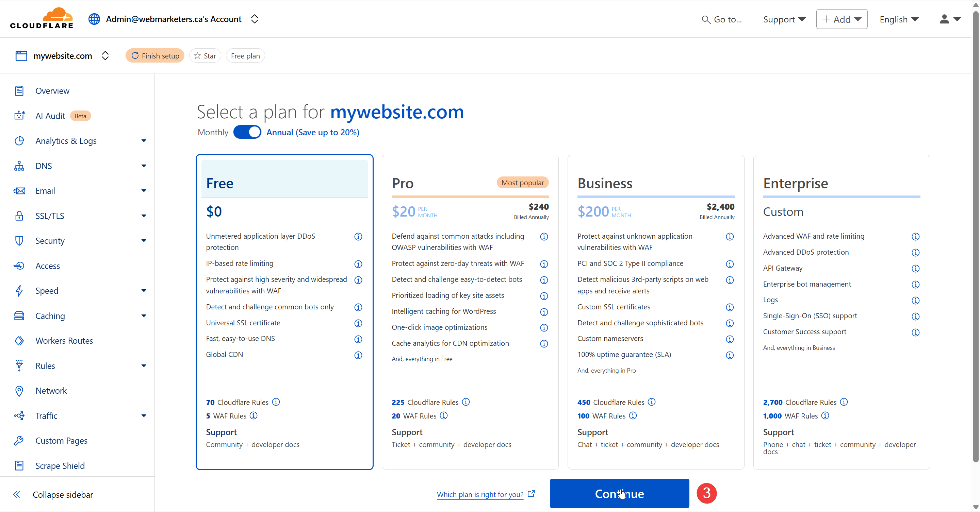This screenshot has width=980, height=512.
Task: Toggle Monthly/Annual billing switch
Action: 247,132
